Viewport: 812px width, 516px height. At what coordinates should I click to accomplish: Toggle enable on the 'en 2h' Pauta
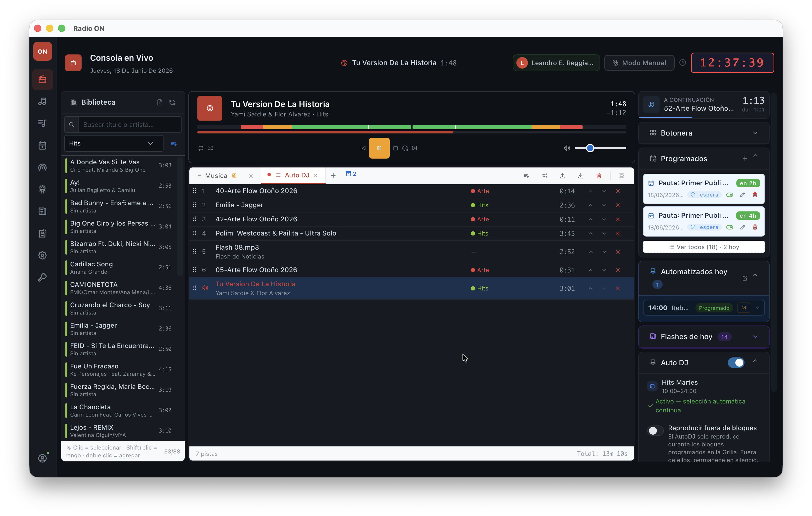pos(730,195)
